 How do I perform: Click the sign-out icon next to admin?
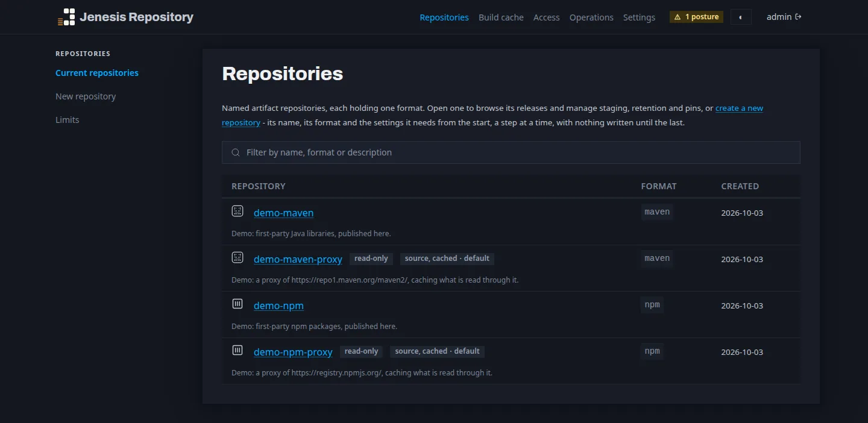pyautogui.click(x=798, y=17)
